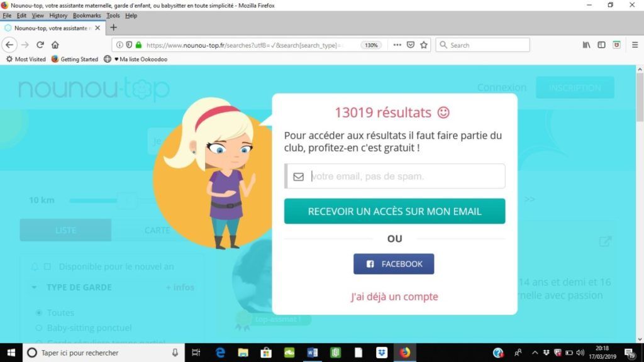
Task: Reset the 130% zoom level badge
Action: tap(371, 45)
